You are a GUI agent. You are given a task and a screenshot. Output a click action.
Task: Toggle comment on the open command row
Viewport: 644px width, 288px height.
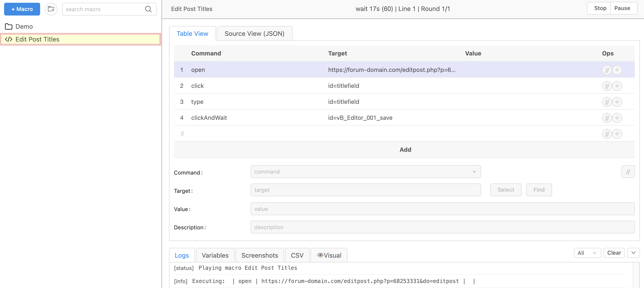[607, 70]
